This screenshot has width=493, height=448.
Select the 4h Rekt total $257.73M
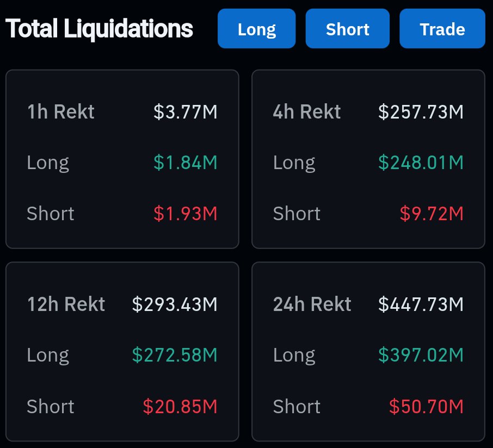421,112
